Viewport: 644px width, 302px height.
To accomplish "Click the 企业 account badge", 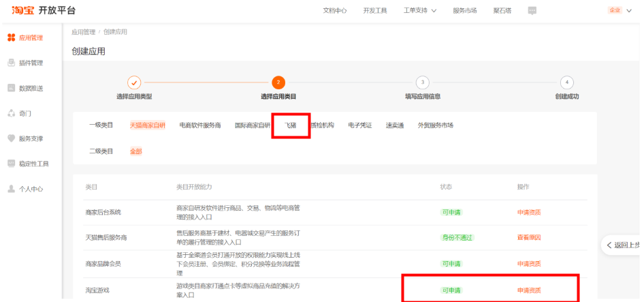I will point(615,10).
